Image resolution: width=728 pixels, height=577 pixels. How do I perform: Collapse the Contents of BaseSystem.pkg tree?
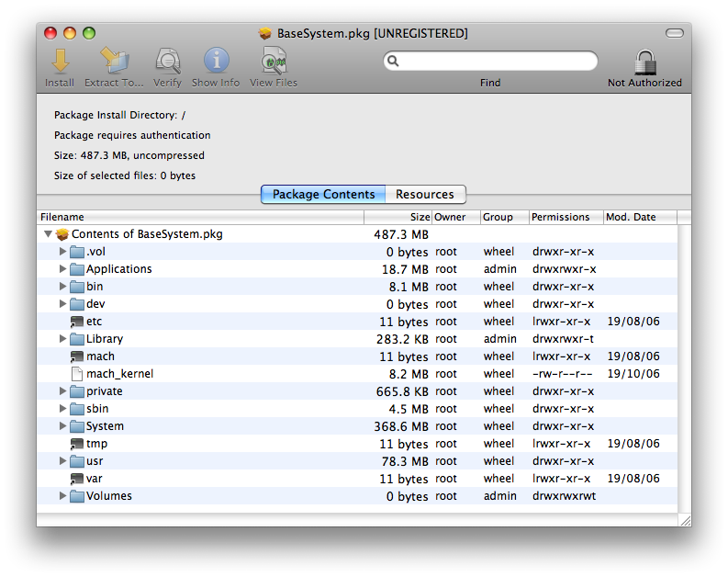click(48, 234)
